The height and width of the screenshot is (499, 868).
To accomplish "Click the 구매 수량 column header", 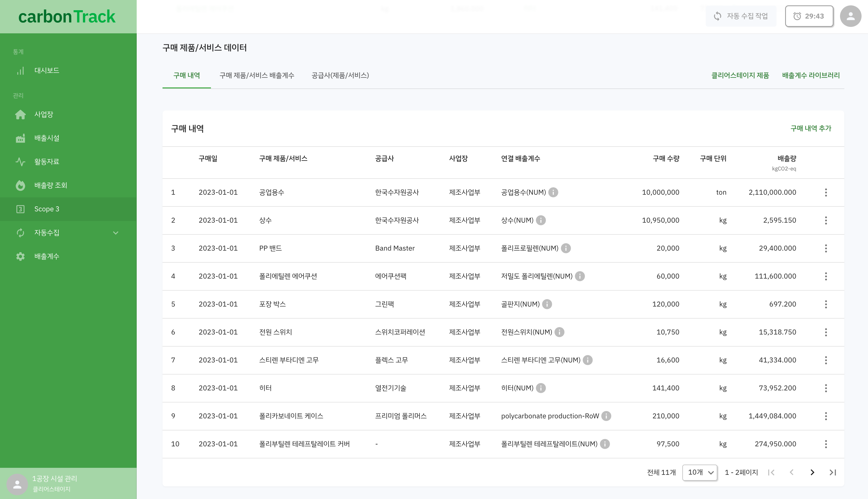I will (666, 159).
